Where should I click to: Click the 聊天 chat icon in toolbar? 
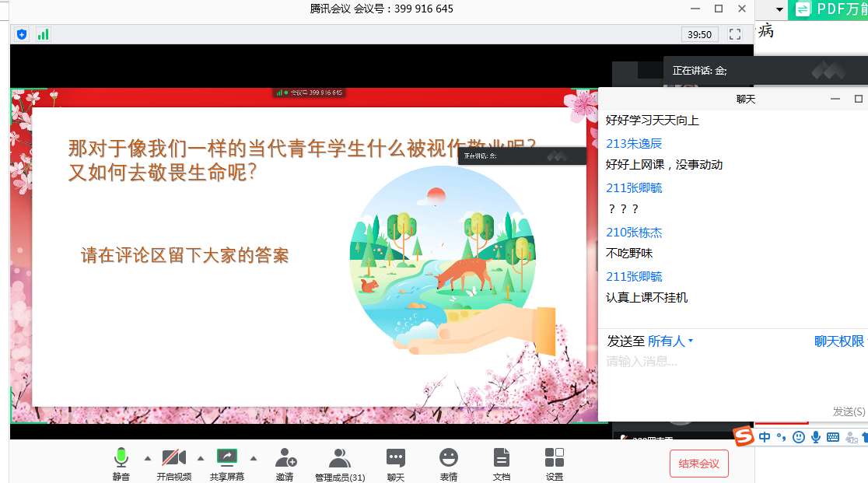click(396, 459)
